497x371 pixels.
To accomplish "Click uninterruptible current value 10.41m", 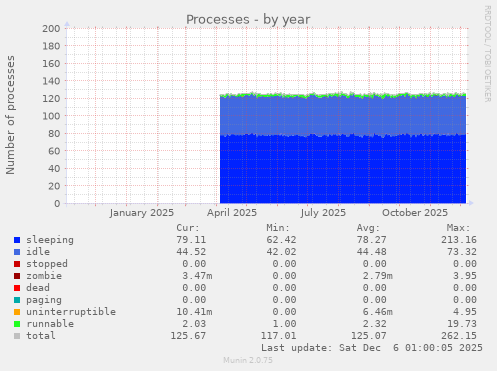I will click(194, 312).
